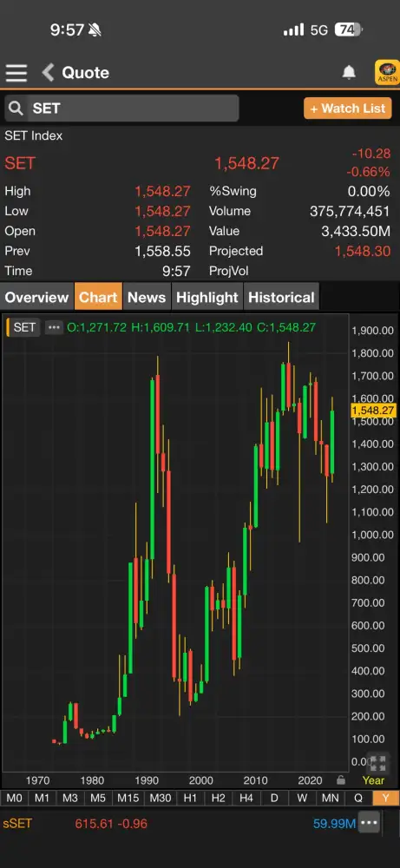Open the notification bell alerts
Screen dimensions: 400x868
(x=349, y=73)
